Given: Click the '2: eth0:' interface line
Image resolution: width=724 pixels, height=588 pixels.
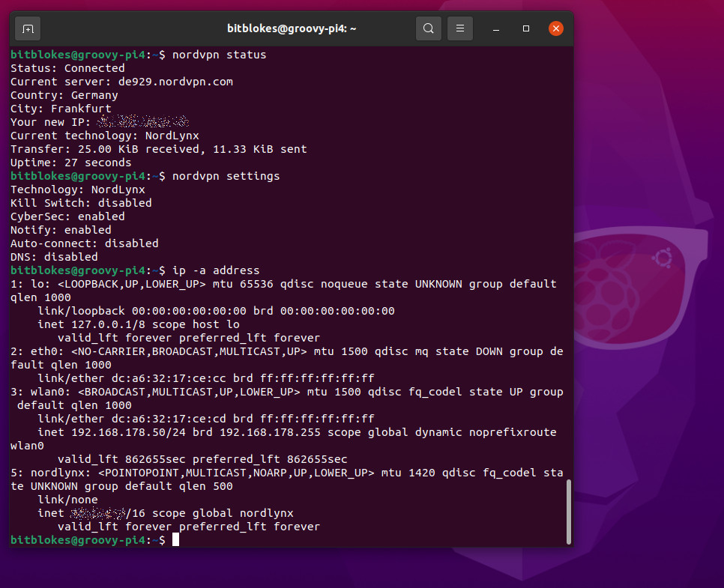Looking at the screenshot, I should (x=287, y=358).
